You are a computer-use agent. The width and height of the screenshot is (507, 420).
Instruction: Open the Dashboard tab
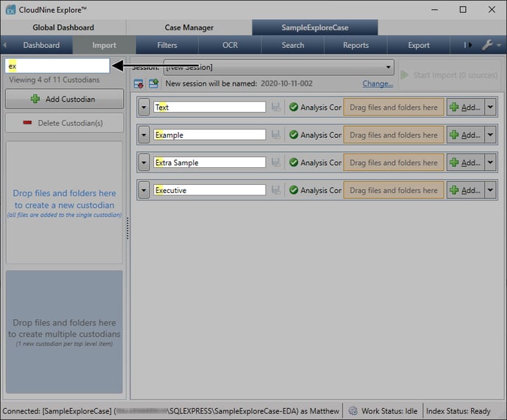(x=41, y=45)
